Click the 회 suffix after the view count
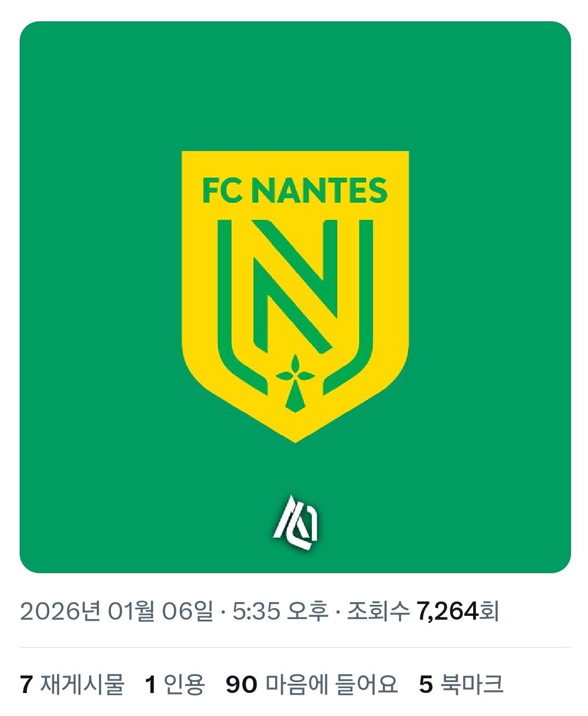The height and width of the screenshot is (716, 588). (x=490, y=611)
